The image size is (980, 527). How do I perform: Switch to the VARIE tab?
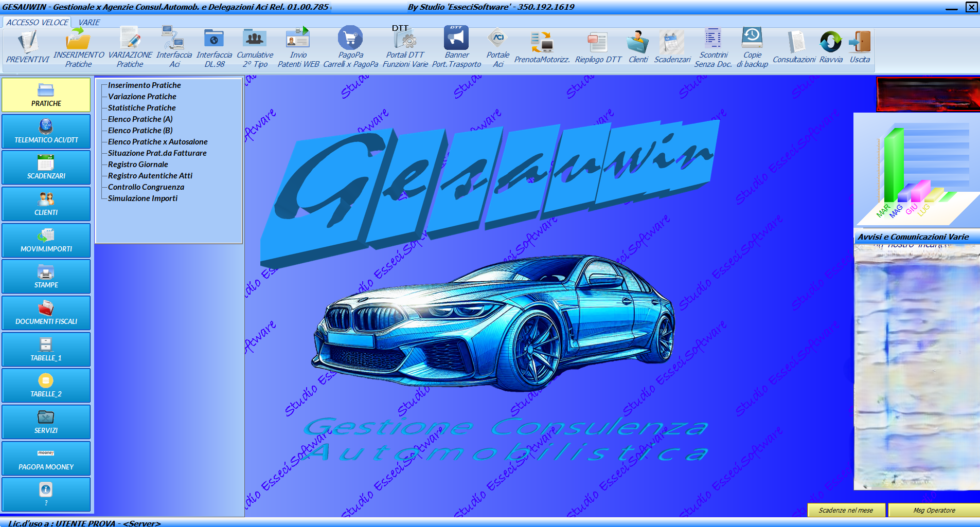click(x=87, y=22)
